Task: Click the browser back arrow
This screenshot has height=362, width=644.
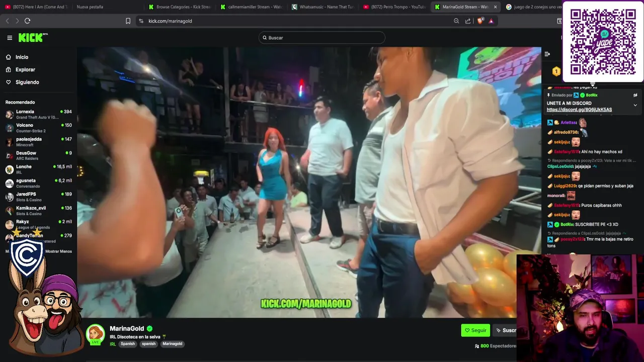Action: pyautogui.click(x=7, y=21)
